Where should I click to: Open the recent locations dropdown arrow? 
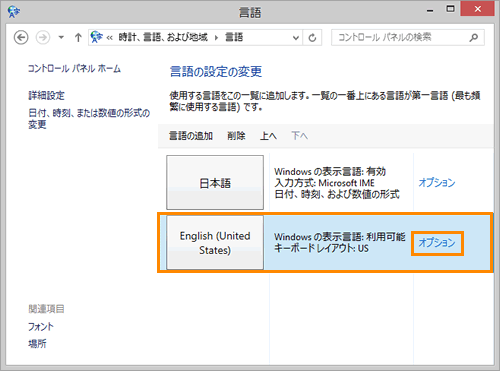61,37
